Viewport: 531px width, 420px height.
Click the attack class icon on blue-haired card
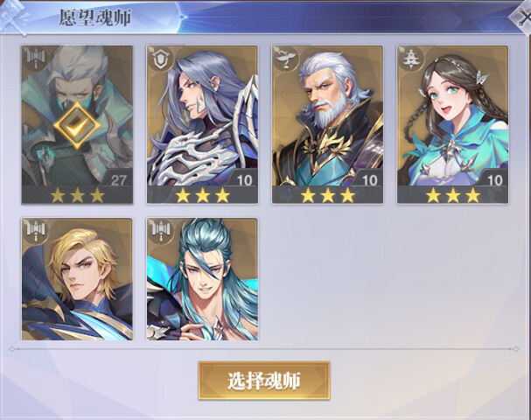pyautogui.click(x=161, y=231)
